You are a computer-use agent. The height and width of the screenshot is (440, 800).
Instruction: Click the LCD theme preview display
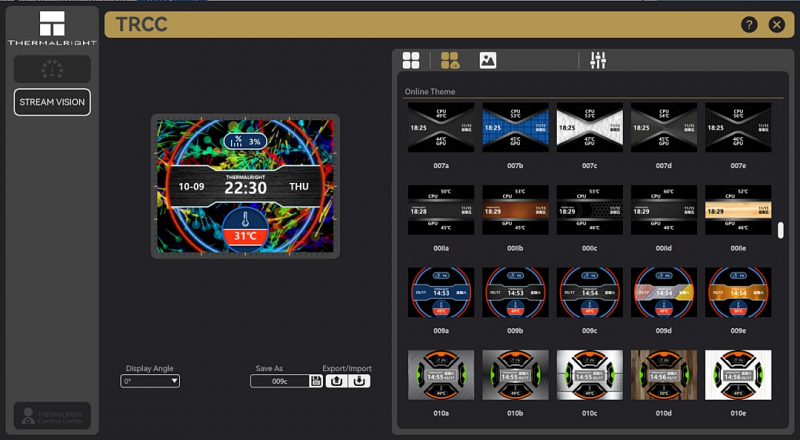[x=245, y=186]
